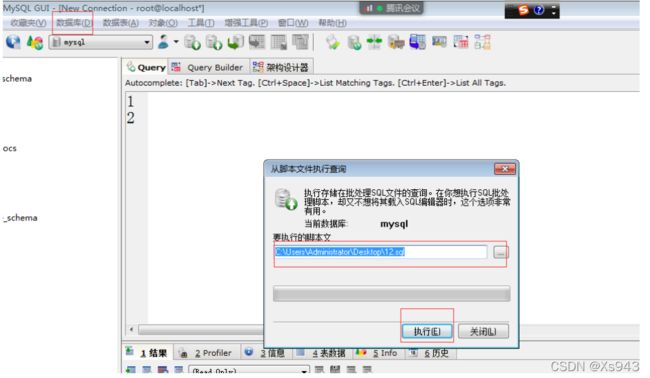This screenshot has height=378, width=650.
Task: Click the 当前数据库 label in dialog
Action: click(x=325, y=224)
